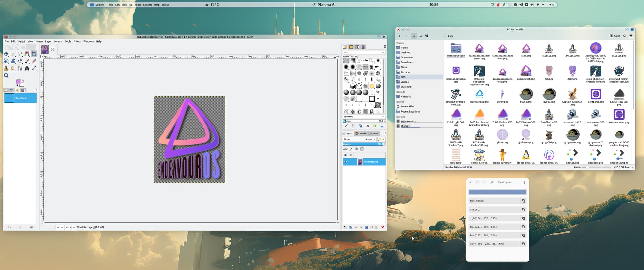Toggle lock pixels brush icon
The image size is (644, 270).
(x=351, y=149)
